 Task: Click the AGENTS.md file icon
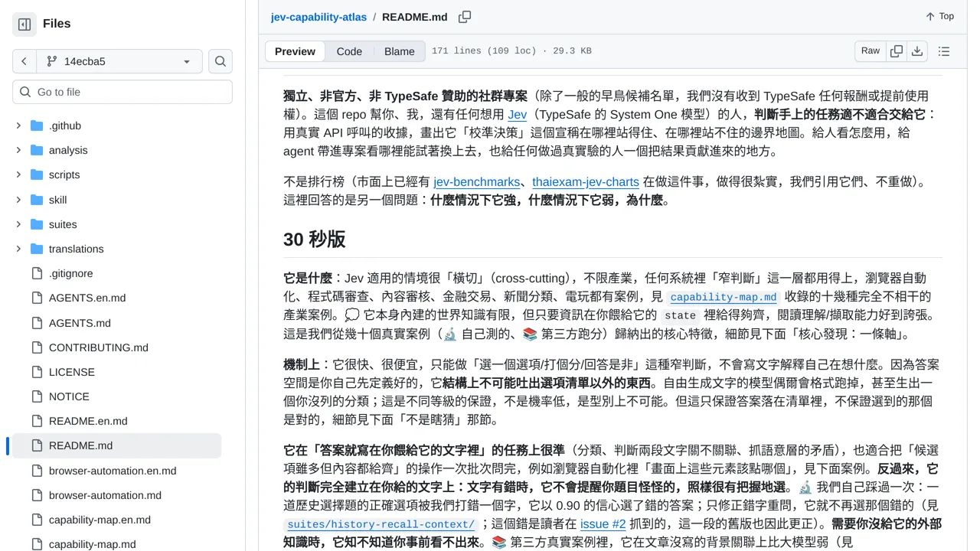pyautogui.click(x=37, y=323)
